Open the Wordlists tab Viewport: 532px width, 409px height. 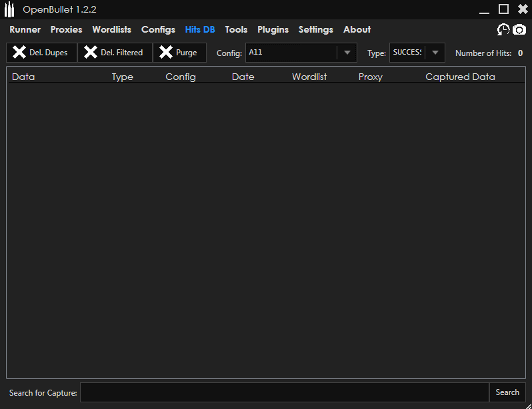pos(111,29)
